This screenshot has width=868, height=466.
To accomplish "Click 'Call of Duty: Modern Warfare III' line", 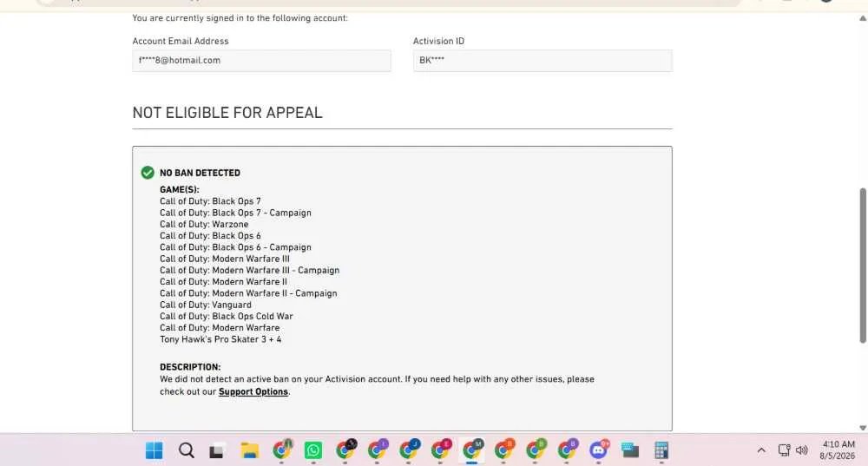I will pyautogui.click(x=225, y=259).
